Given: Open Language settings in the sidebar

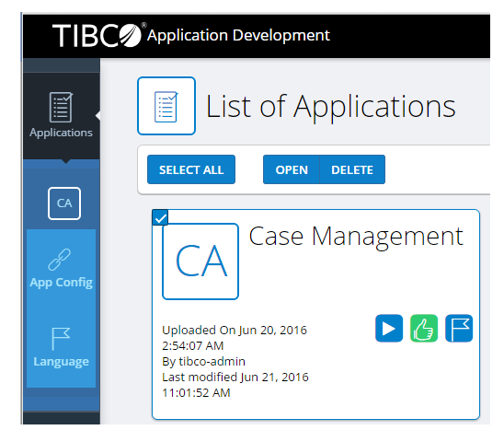Looking at the screenshot, I should coord(61,348).
